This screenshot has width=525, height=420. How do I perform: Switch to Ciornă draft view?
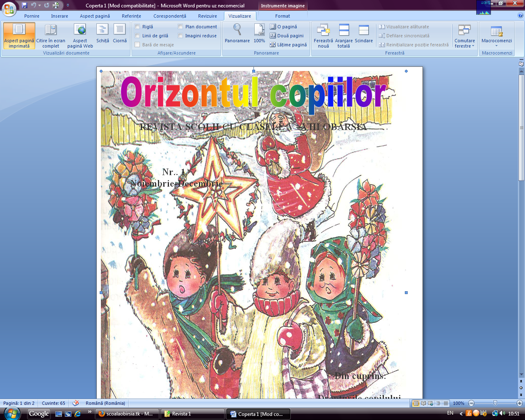tap(120, 33)
